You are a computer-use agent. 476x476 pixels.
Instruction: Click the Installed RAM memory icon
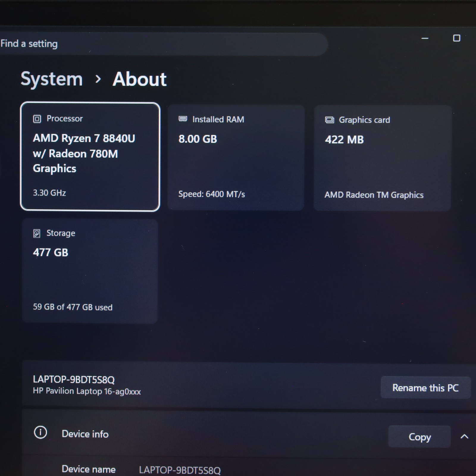(183, 119)
